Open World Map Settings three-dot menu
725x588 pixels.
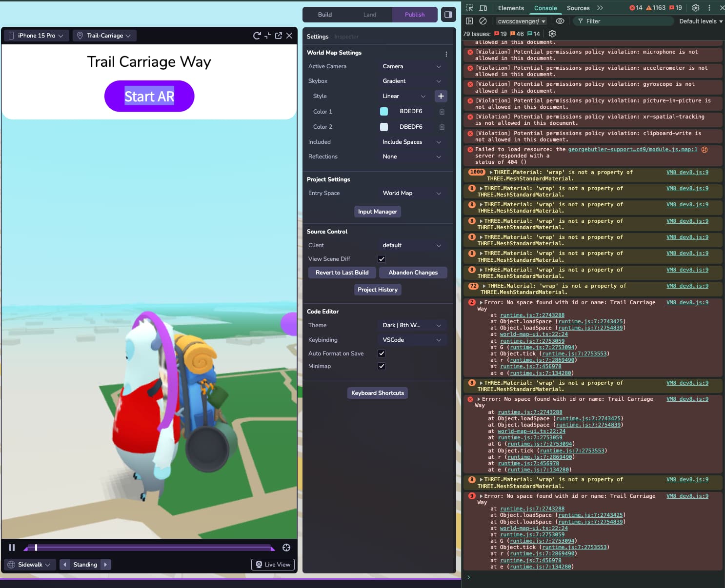(x=446, y=54)
